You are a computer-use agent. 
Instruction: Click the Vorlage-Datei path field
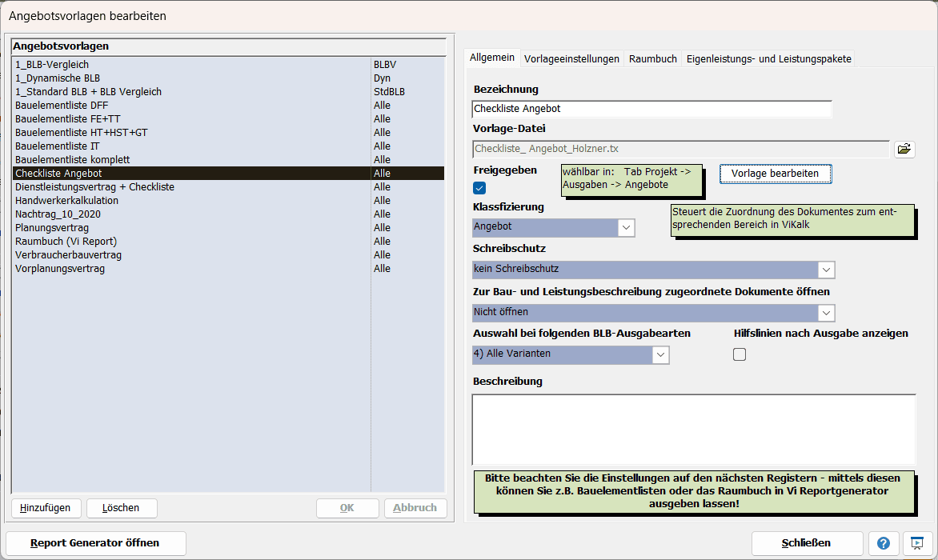coord(681,149)
